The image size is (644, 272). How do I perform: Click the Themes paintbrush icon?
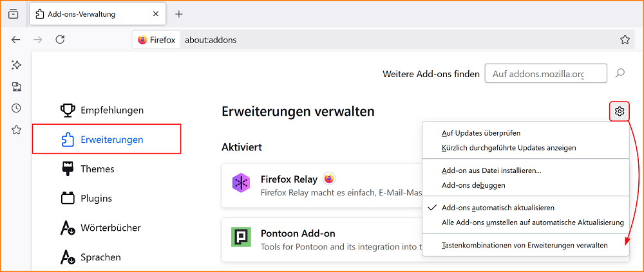pos(68,169)
